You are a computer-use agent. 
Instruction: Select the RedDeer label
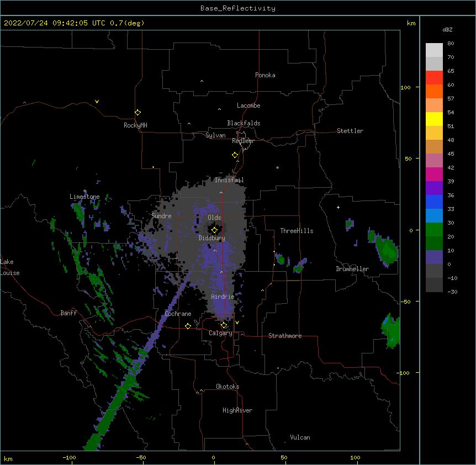243,141
